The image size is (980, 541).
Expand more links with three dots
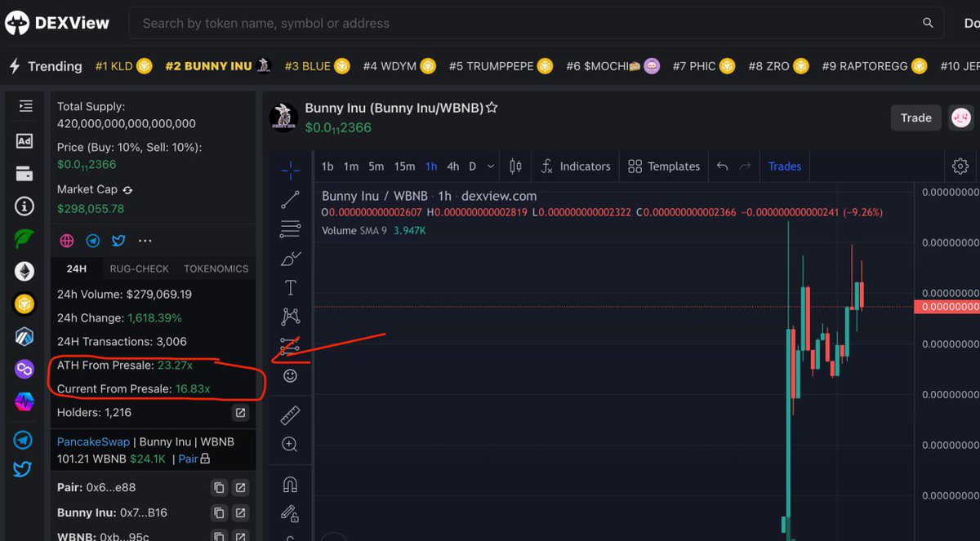tap(145, 241)
